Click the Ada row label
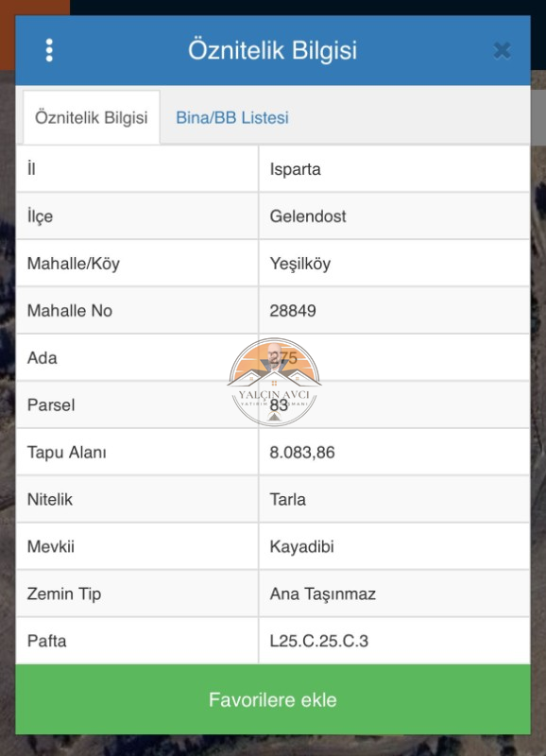 42,358
